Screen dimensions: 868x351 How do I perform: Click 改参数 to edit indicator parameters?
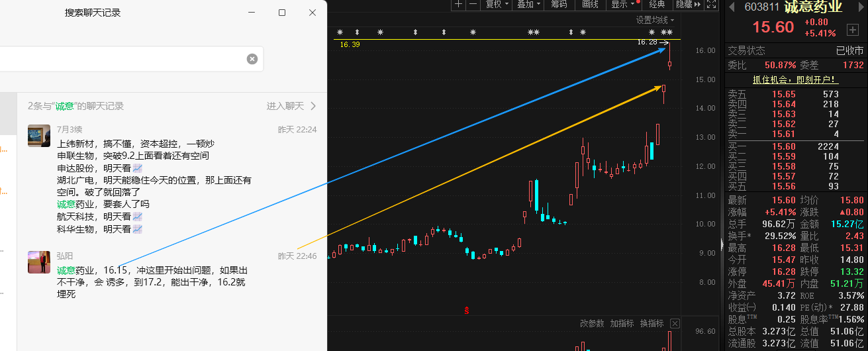(593, 324)
